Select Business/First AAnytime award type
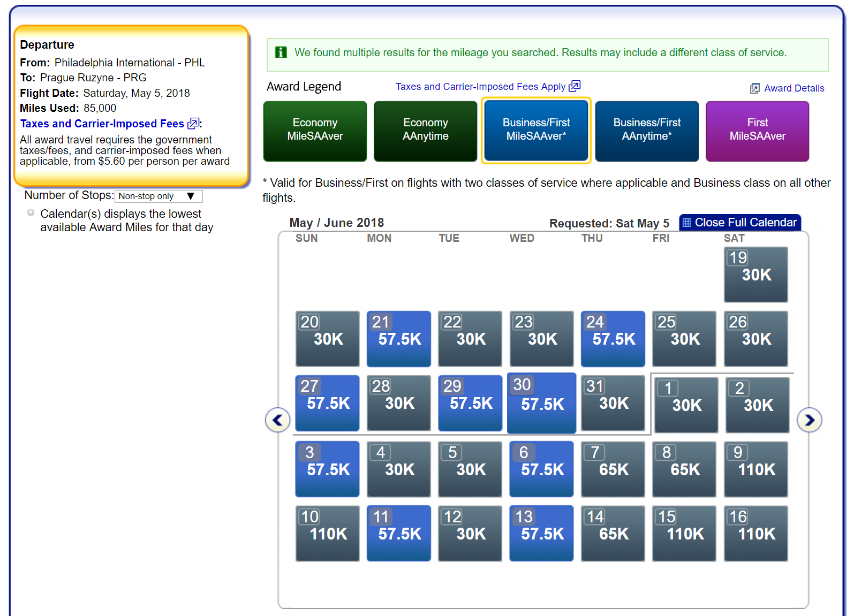This screenshot has width=854, height=616. [647, 131]
